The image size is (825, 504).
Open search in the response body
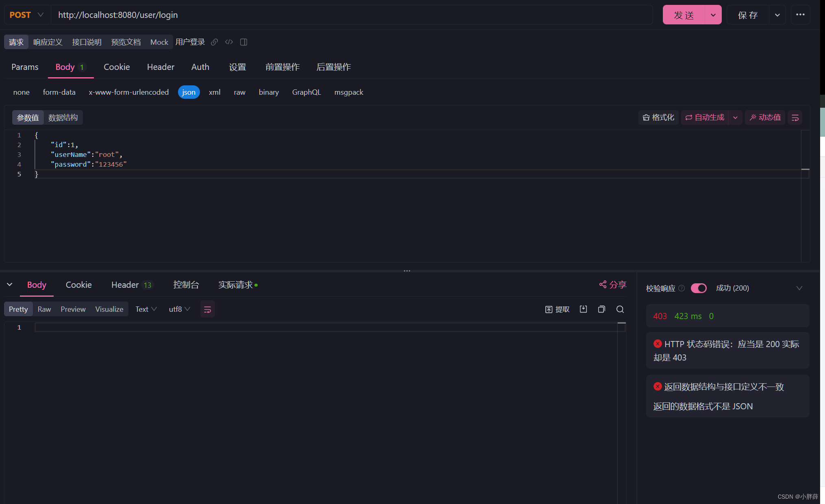coord(620,309)
